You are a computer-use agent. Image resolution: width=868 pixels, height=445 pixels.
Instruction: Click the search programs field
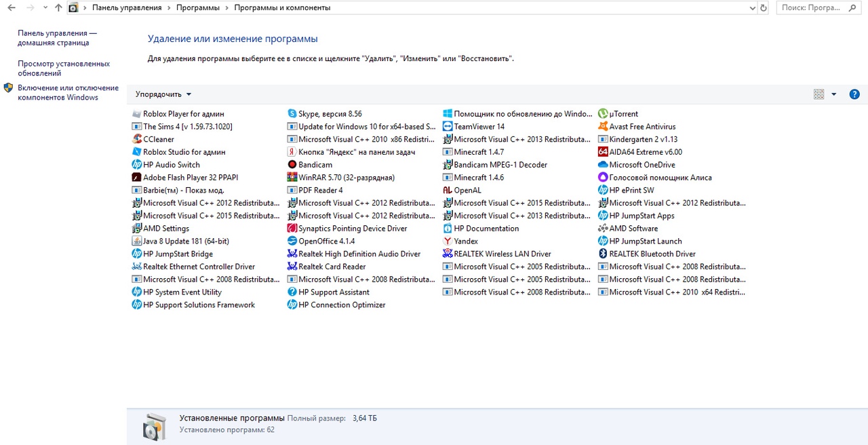[820, 8]
